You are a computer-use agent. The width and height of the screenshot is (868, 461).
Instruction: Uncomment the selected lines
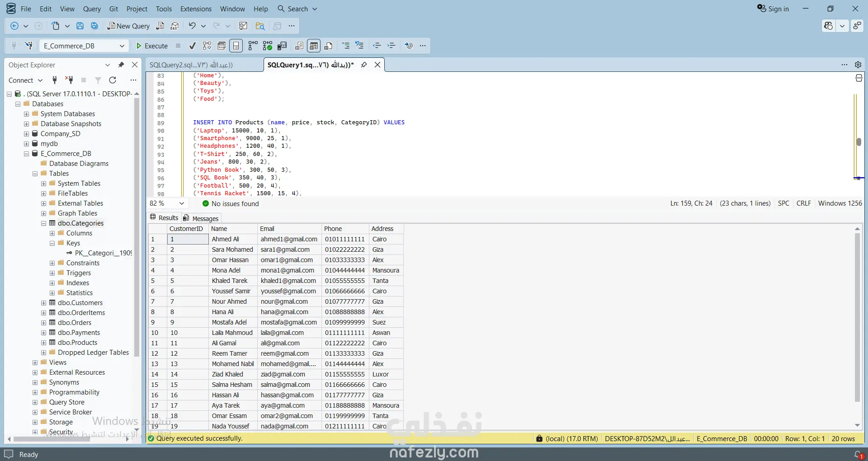coord(360,46)
